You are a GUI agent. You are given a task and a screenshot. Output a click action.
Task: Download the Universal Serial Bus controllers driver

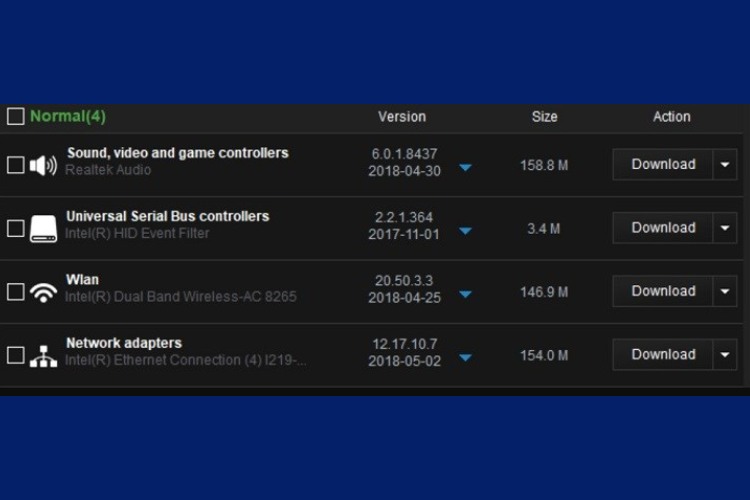coord(662,227)
